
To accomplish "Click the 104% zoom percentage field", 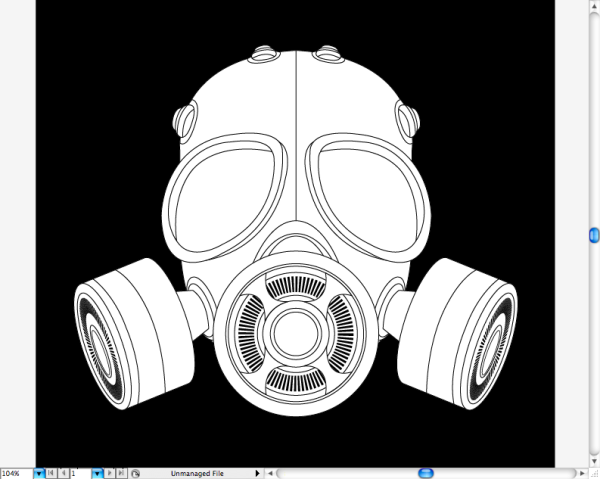I will click(x=16, y=473).
